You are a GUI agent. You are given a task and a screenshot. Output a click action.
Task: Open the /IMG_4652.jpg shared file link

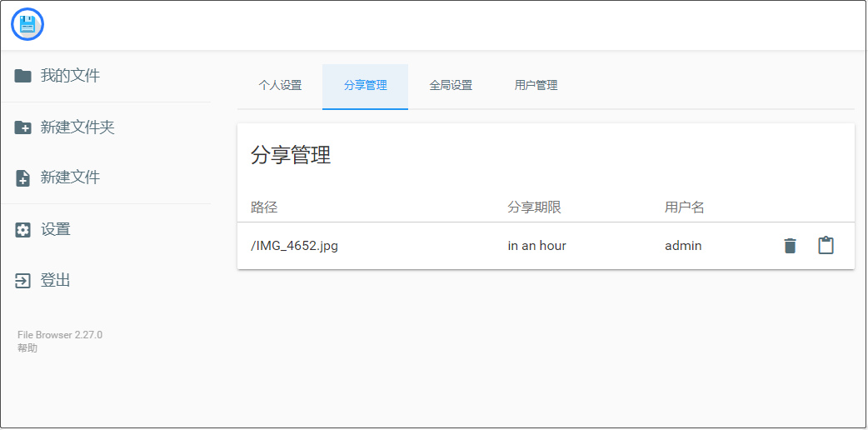click(294, 246)
